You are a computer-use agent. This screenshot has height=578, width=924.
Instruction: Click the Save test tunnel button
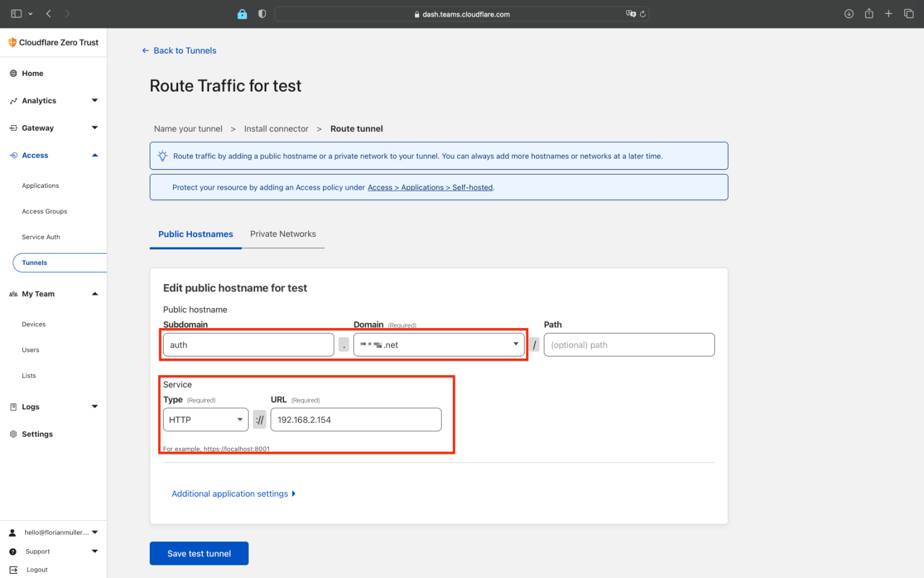click(x=199, y=553)
